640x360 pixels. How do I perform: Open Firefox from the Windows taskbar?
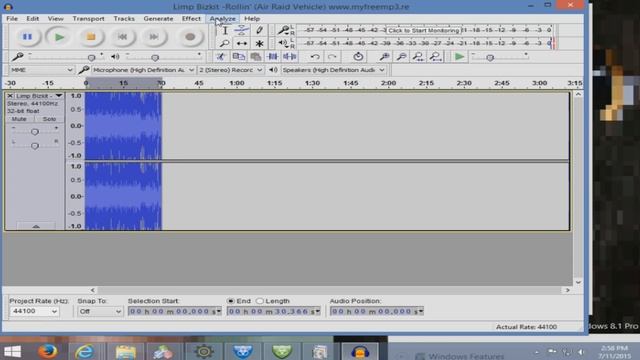(47, 351)
